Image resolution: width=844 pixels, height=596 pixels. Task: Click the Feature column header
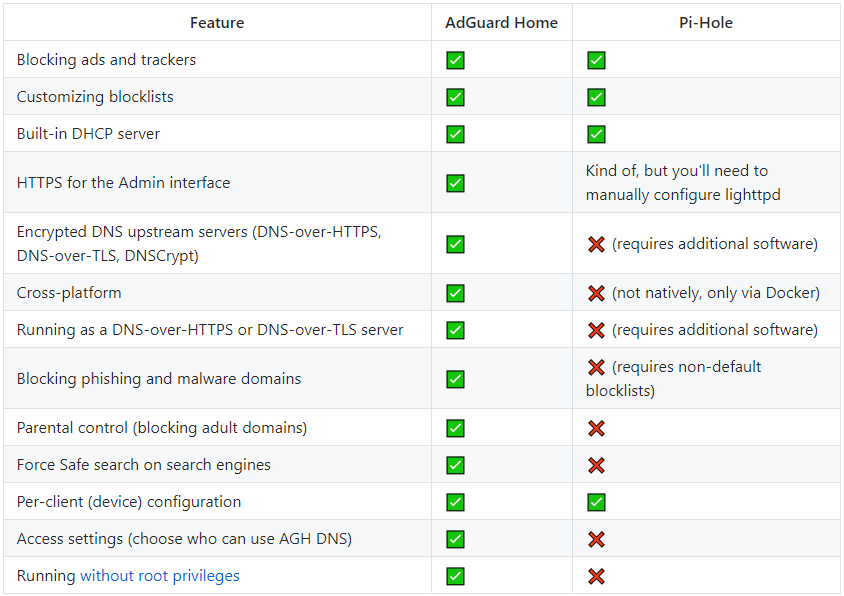[217, 22]
